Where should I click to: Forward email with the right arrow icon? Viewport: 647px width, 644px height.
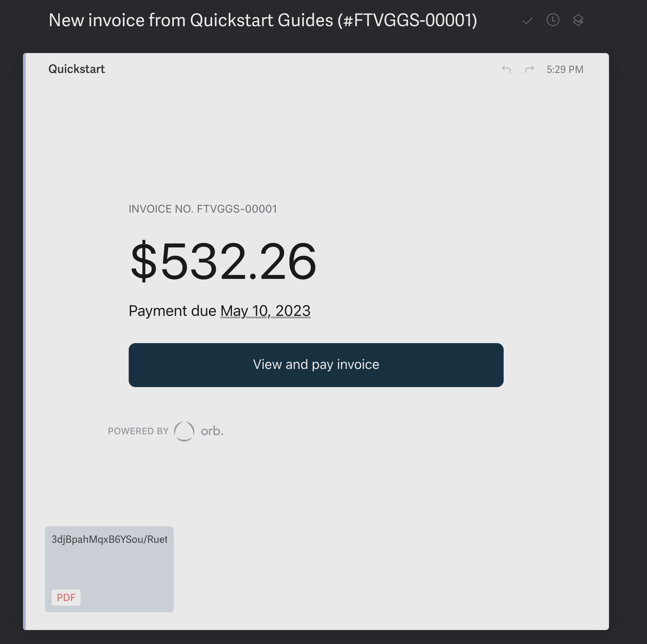tap(529, 69)
